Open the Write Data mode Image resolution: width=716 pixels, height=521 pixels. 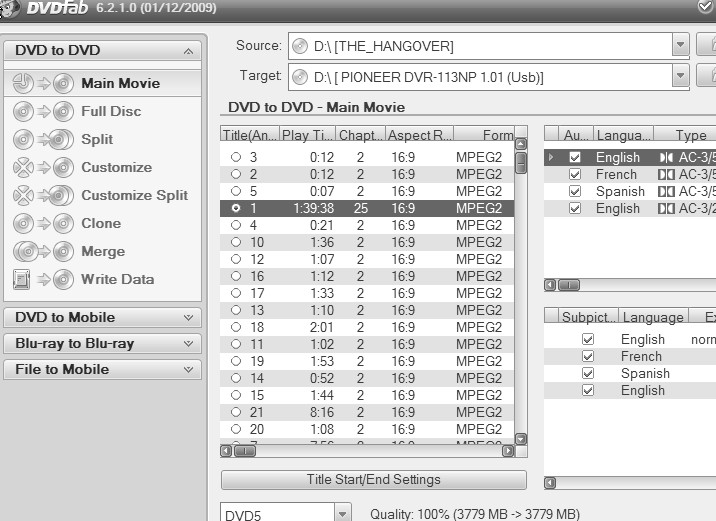point(102,279)
